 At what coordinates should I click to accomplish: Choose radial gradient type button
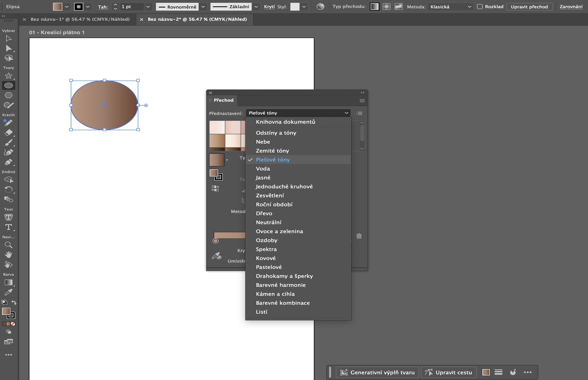click(x=386, y=6)
